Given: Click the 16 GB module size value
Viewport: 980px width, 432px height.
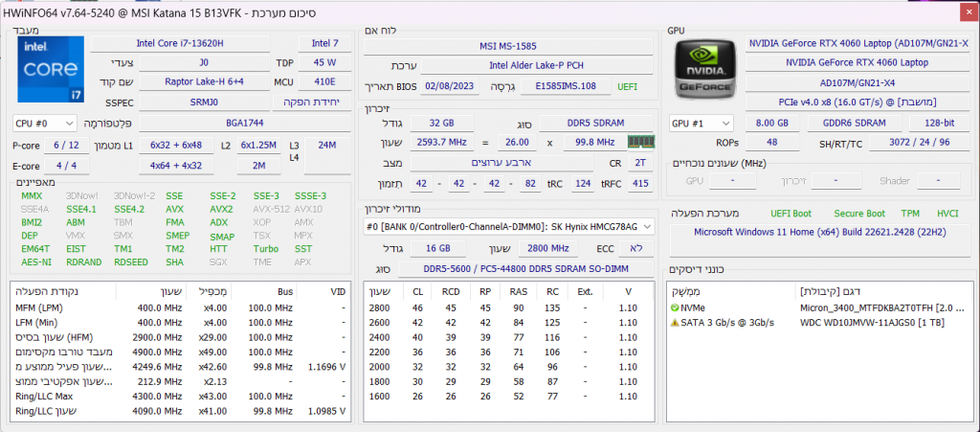Looking at the screenshot, I should (x=437, y=248).
